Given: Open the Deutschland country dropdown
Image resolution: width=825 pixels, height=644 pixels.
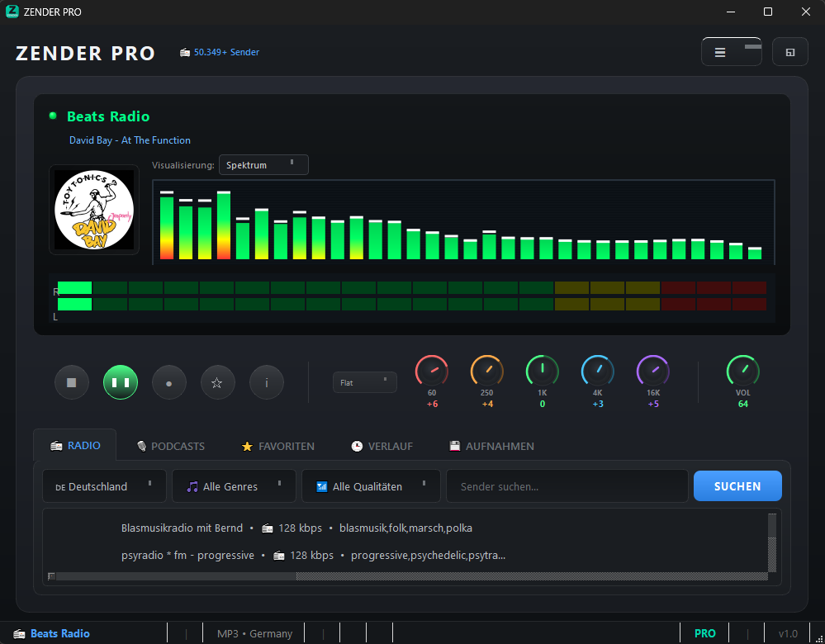Looking at the screenshot, I should coord(103,485).
